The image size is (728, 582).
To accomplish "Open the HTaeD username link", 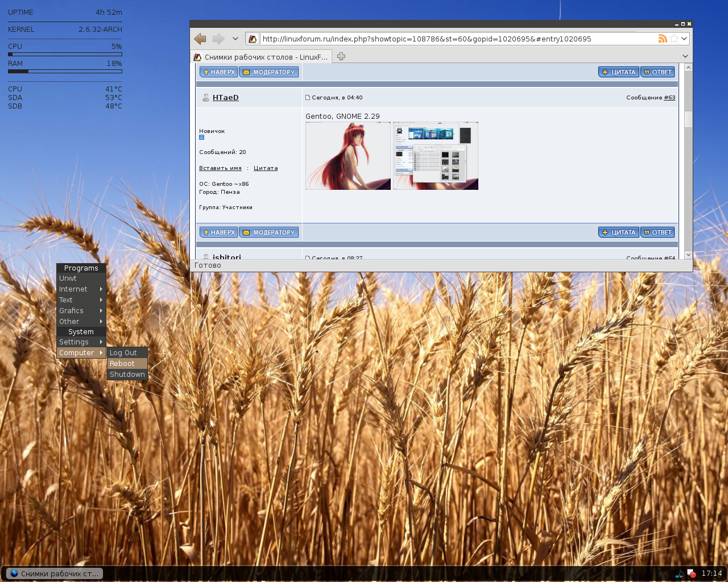I will pyautogui.click(x=226, y=98).
